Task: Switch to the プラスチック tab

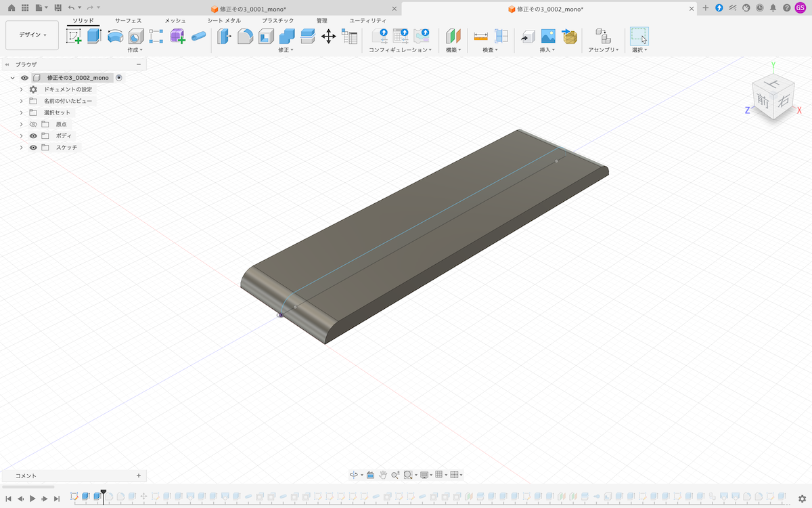Action: 278,21
